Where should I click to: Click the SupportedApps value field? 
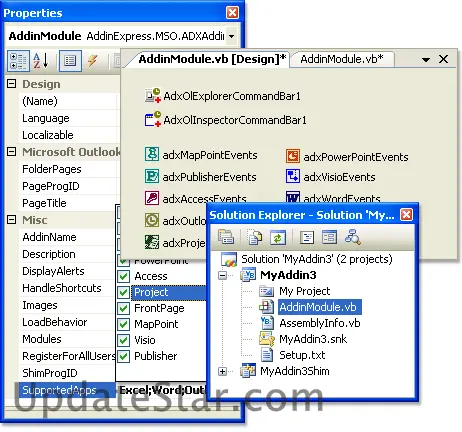click(162, 390)
